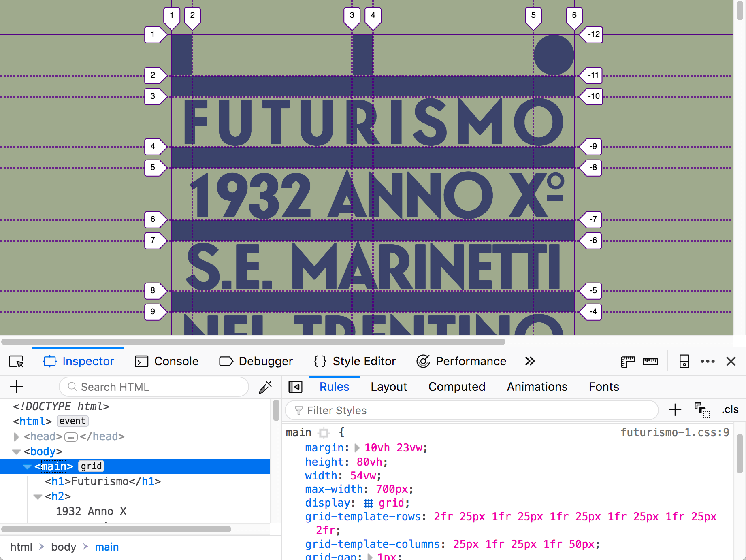Open the measuring tool

tap(650, 361)
